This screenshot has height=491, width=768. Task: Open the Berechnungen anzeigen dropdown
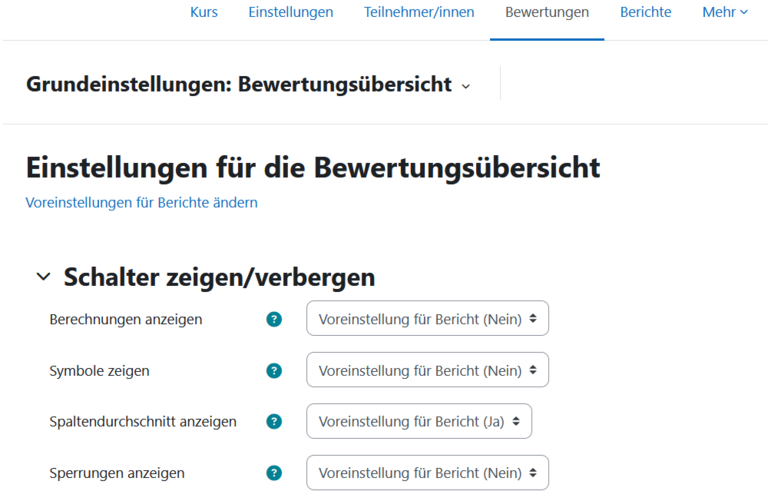click(x=427, y=319)
